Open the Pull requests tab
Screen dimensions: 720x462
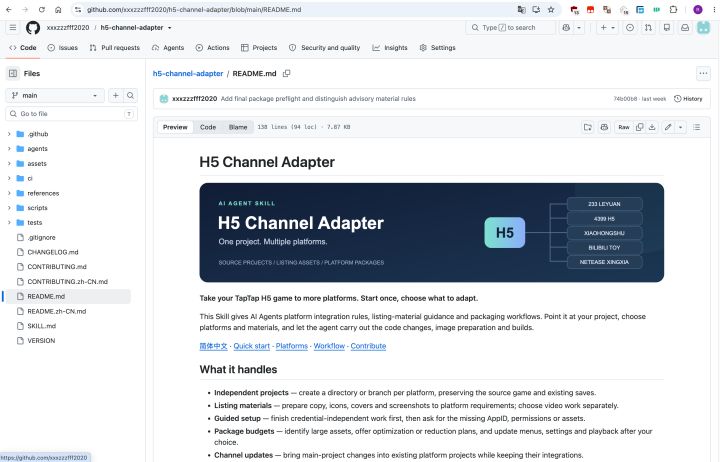click(x=115, y=48)
